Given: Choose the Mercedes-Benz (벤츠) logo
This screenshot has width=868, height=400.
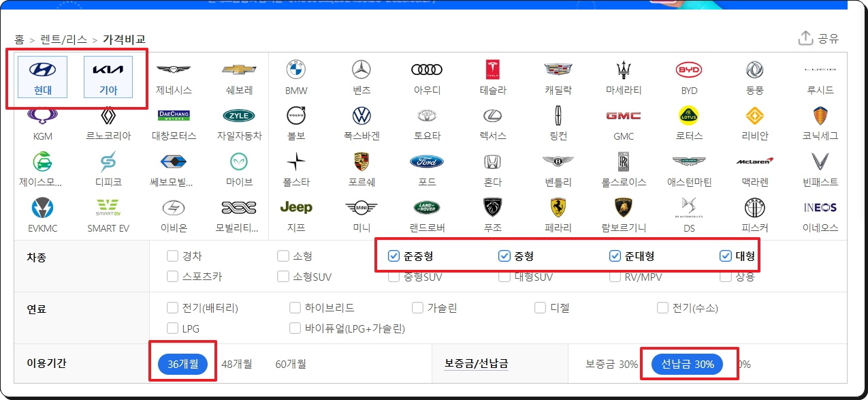Looking at the screenshot, I should [361, 70].
